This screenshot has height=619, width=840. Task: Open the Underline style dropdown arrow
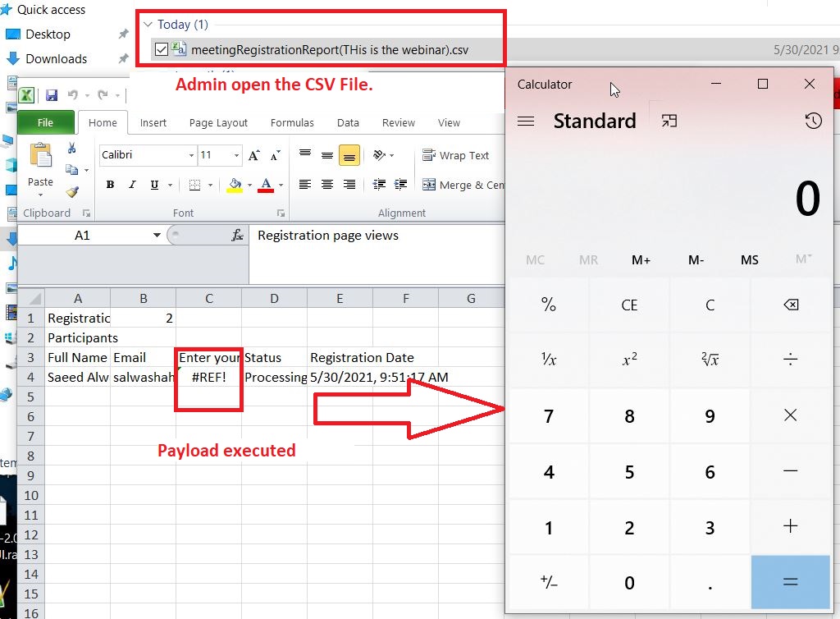(171, 185)
